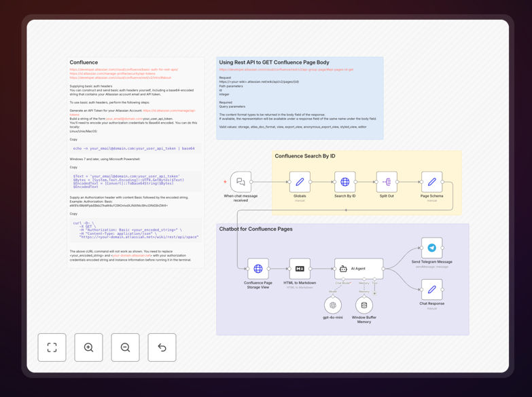
Task: Open the gpt-4o-mini model node
Action: click(333, 305)
